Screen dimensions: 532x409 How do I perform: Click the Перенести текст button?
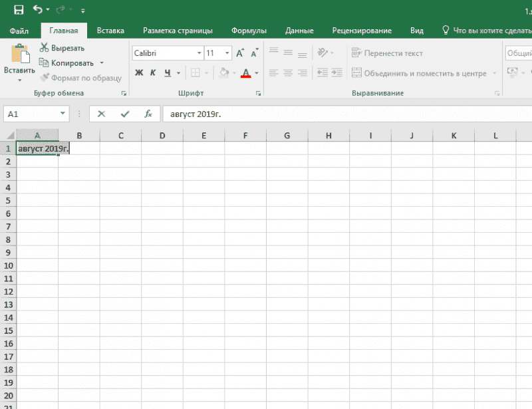pos(386,53)
